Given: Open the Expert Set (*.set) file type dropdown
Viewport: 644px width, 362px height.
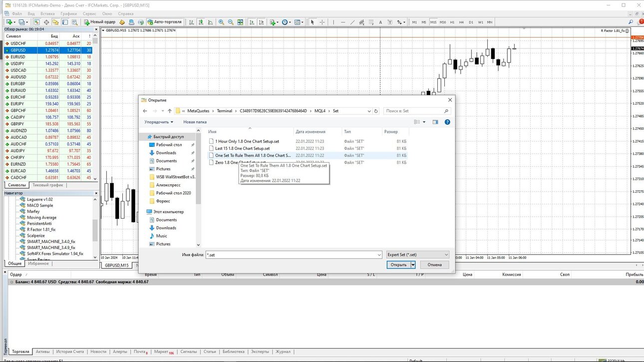Looking at the screenshot, I should (x=418, y=255).
